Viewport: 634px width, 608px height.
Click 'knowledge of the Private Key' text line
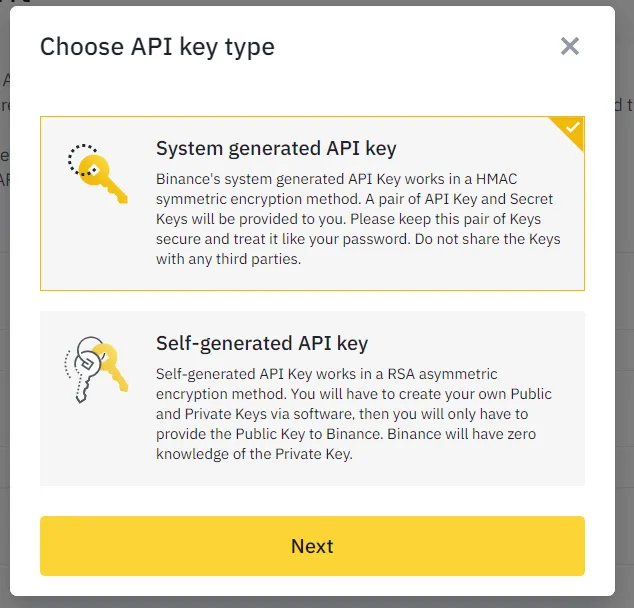[255, 453]
